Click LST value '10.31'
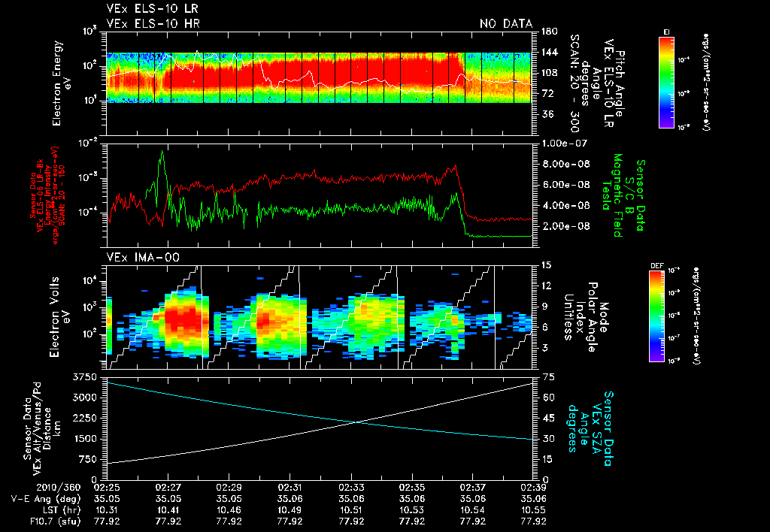 click(107, 510)
